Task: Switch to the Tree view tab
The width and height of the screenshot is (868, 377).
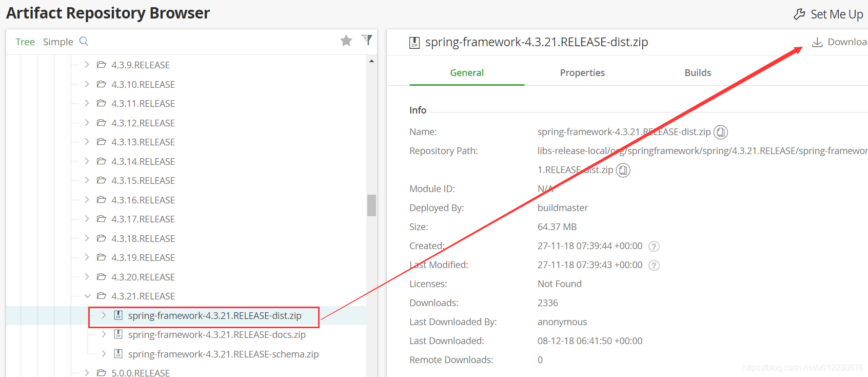Action: pyautogui.click(x=25, y=42)
